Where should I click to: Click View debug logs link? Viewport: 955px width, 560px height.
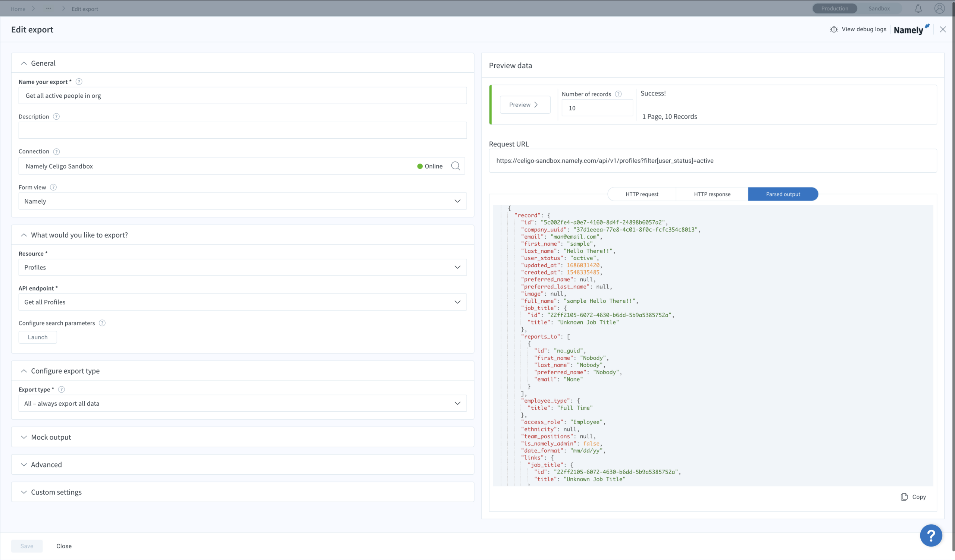point(864,29)
